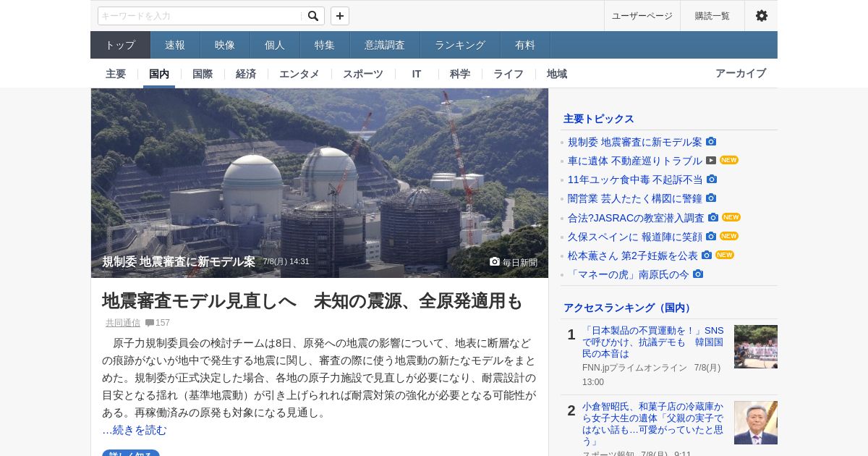The height and width of the screenshot is (456, 868).
Task: Switch to the 意識調査 tab
Action: pos(385,45)
